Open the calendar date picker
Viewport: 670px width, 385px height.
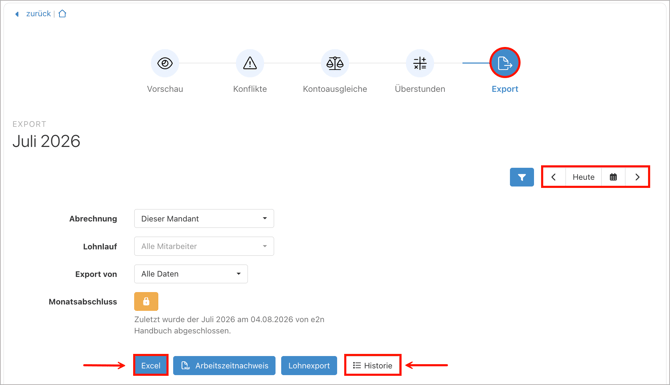click(x=613, y=177)
